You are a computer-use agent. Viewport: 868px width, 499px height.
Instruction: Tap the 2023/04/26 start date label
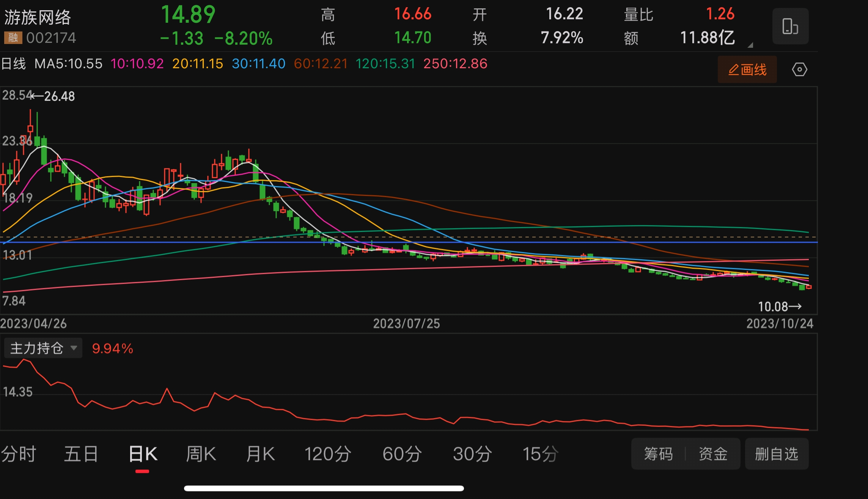[x=33, y=323]
